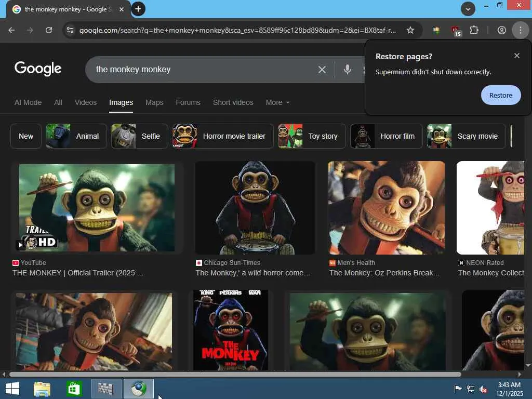Click the extension icon with badge 15
Viewport: 532px width, 399px height.
pyautogui.click(x=456, y=31)
